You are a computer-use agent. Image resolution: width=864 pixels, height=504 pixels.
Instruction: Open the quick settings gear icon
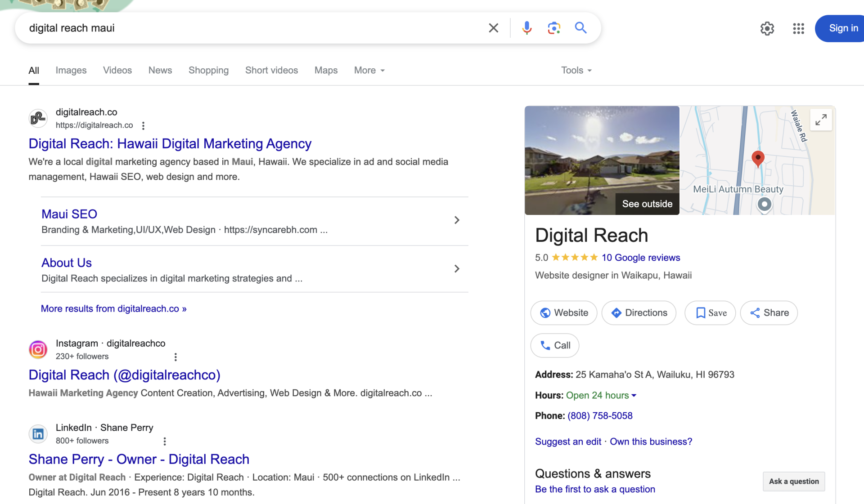[767, 28]
